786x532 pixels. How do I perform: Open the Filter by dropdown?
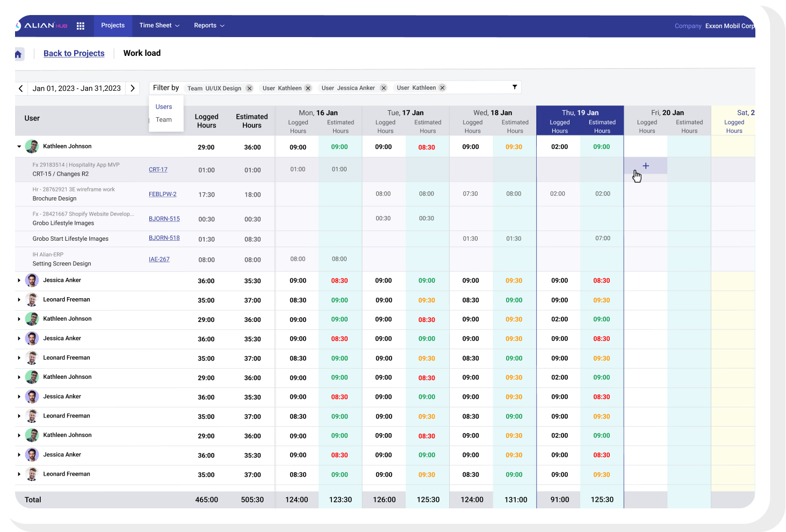[166, 88]
